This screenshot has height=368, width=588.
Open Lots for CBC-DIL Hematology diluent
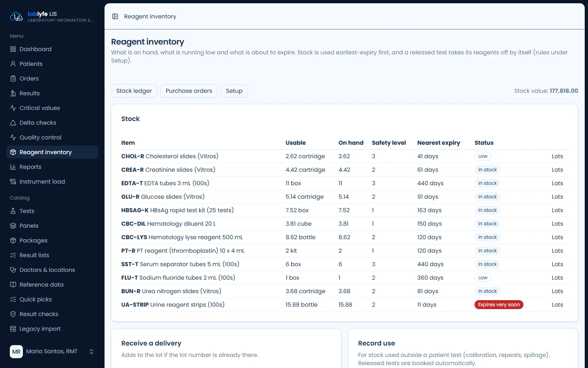557,224
